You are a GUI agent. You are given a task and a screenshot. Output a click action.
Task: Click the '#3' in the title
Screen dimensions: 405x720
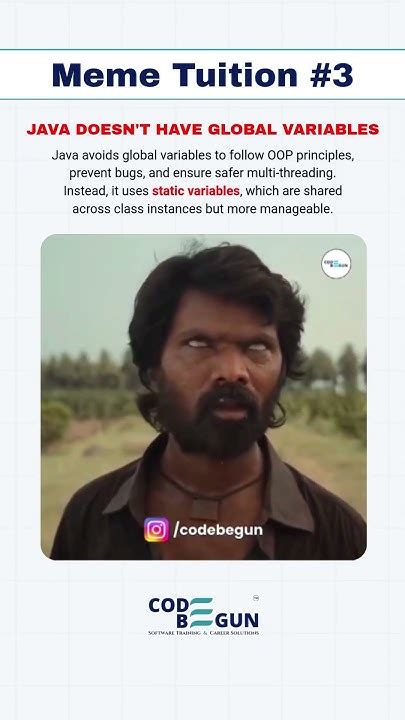pos(332,74)
